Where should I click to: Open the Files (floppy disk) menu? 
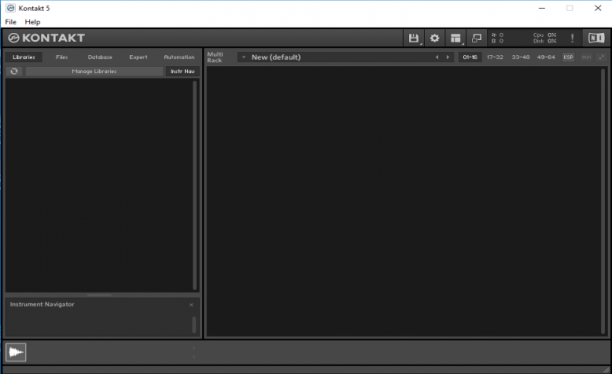(x=414, y=38)
